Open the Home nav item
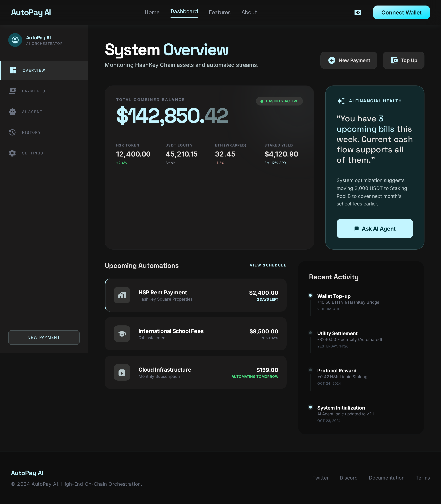 pyautogui.click(x=152, y=12)
